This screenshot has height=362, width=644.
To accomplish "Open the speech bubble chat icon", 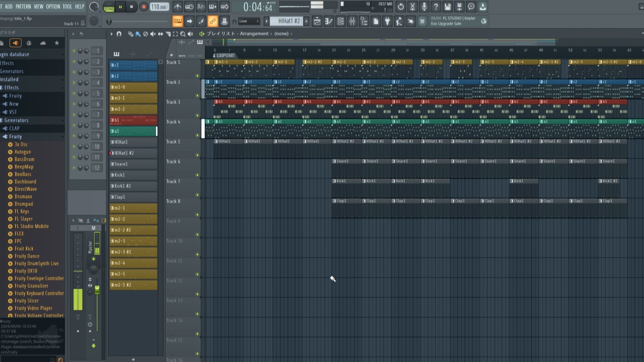I will click(471, 7).
